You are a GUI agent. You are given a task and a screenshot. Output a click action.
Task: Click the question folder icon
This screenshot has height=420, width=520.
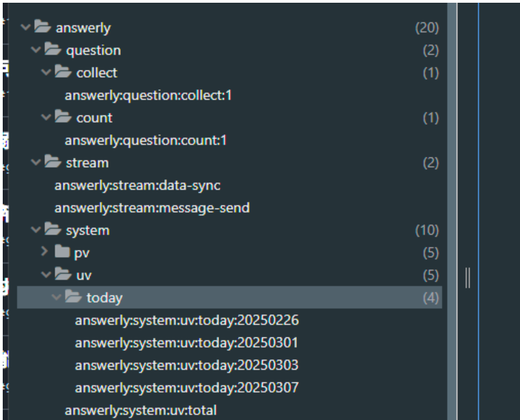coord(53,50)
